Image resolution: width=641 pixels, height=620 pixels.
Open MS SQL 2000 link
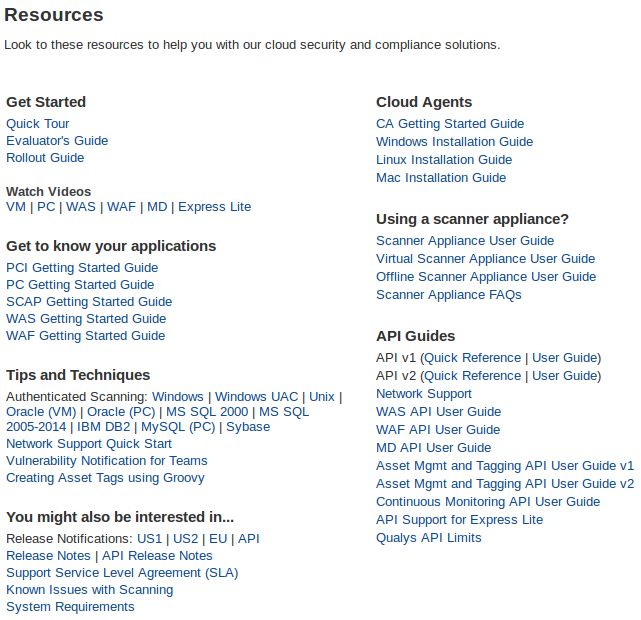pos(207,412)
